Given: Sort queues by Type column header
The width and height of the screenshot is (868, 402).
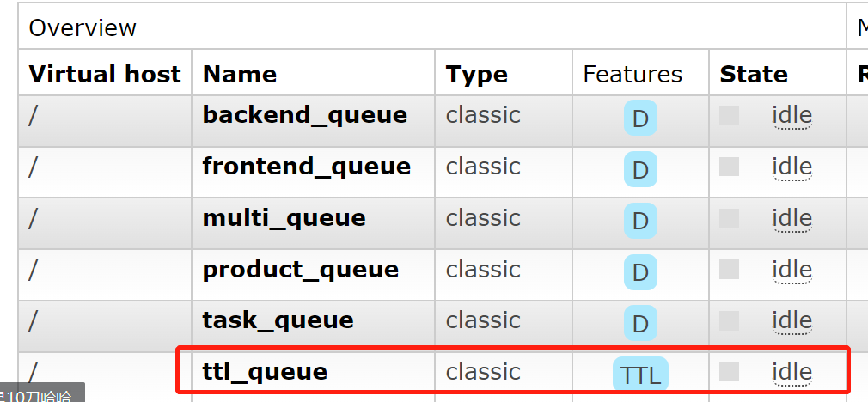Looking at the screenshot, I should [477, 74].
